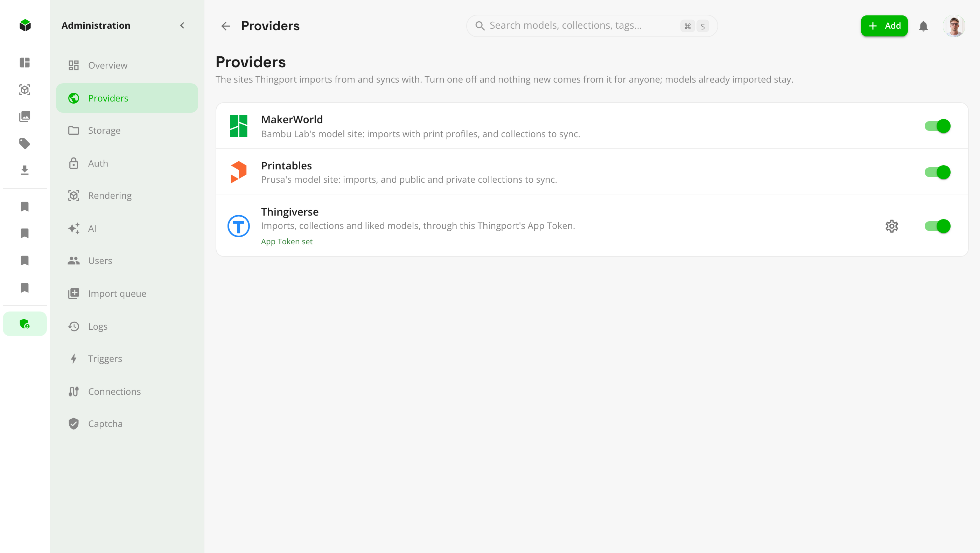Viewport: 980px width, 553px height.
Task: Click the Printables provider name
Action: pos(286,166)
